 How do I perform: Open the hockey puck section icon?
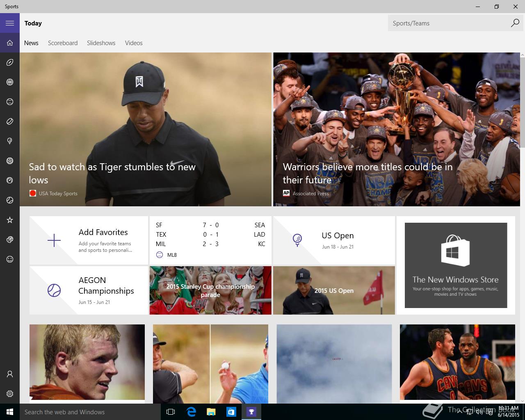click(x=10, y=121)
